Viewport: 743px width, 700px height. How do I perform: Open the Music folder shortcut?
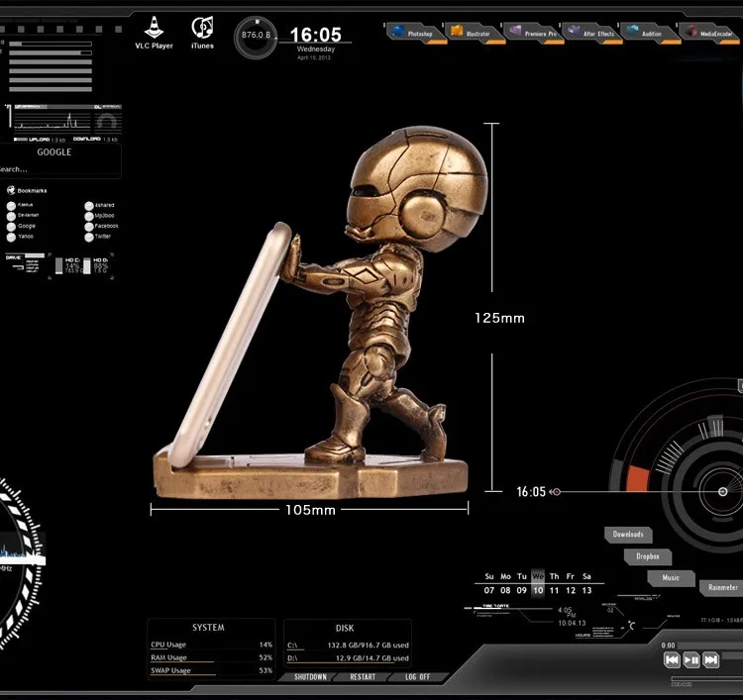(x=671, y=578)
